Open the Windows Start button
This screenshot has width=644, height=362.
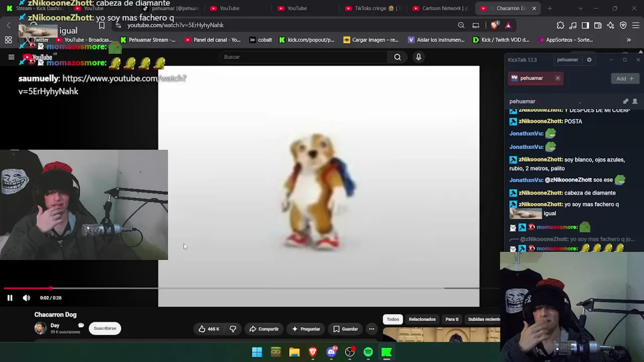[x=257, y=352]
